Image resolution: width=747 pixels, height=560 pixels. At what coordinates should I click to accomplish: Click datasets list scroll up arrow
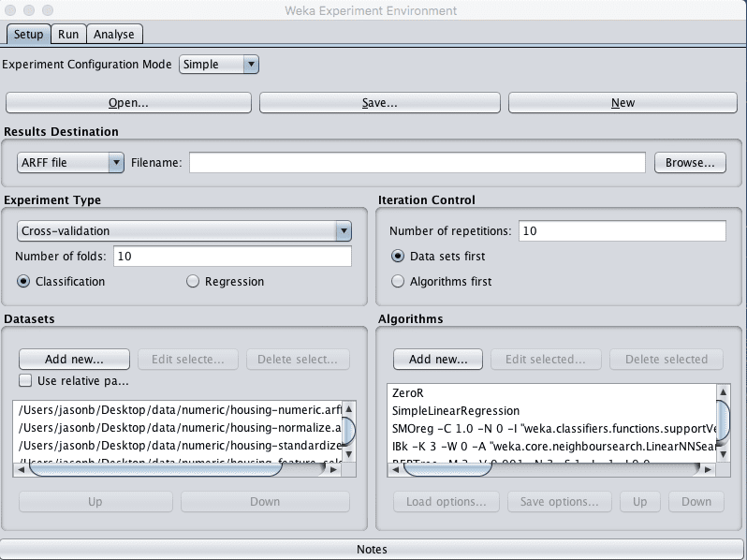[349, 408]
